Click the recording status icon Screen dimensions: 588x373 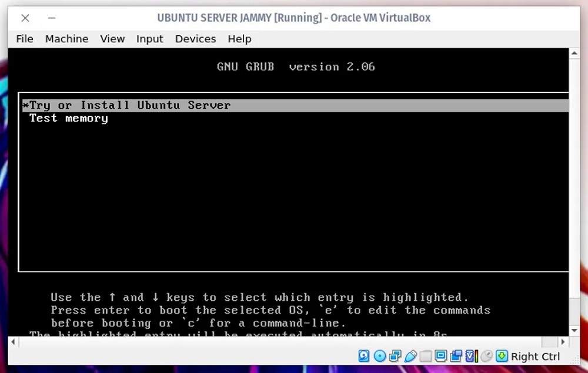point(456,356)
